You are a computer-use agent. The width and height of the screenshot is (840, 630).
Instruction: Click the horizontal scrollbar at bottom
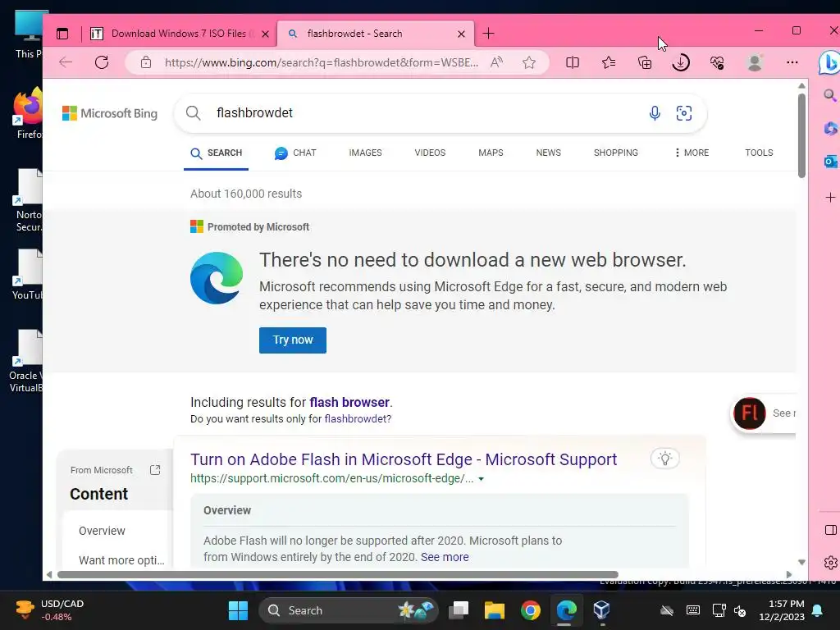pyautogui.click(x=337, y=575)
